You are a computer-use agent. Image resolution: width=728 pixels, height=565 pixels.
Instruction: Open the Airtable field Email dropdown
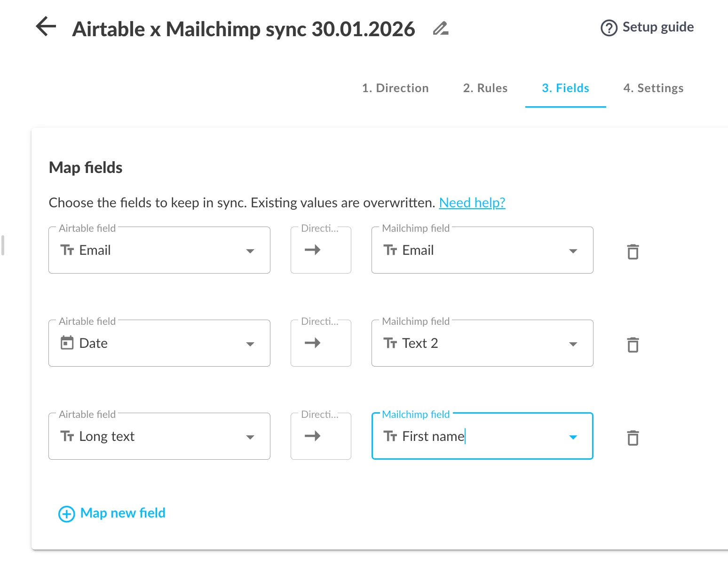click(x=250, y=251)
